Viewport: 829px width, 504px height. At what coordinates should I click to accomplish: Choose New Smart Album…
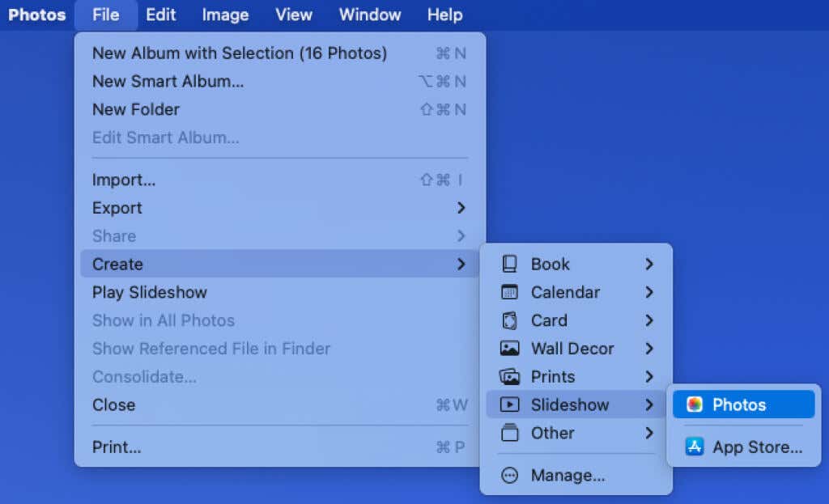pyautogui.click(x=279, y=81)
